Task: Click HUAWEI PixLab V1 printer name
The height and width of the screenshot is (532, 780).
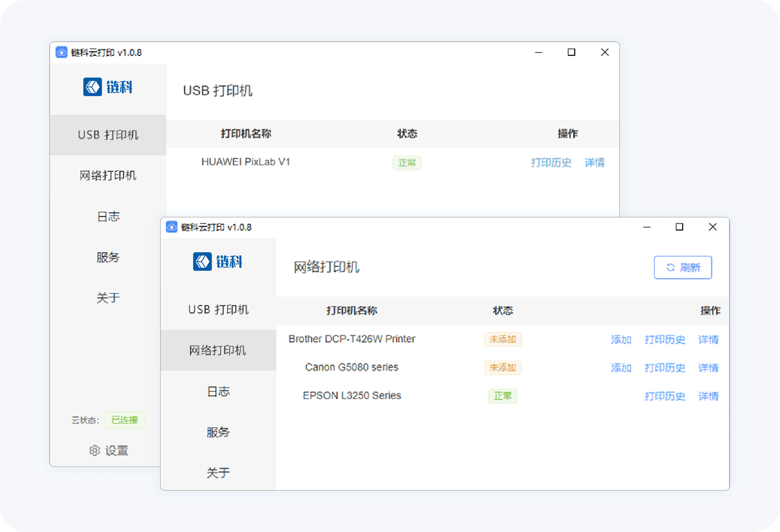Action: (x=246, y=162)
